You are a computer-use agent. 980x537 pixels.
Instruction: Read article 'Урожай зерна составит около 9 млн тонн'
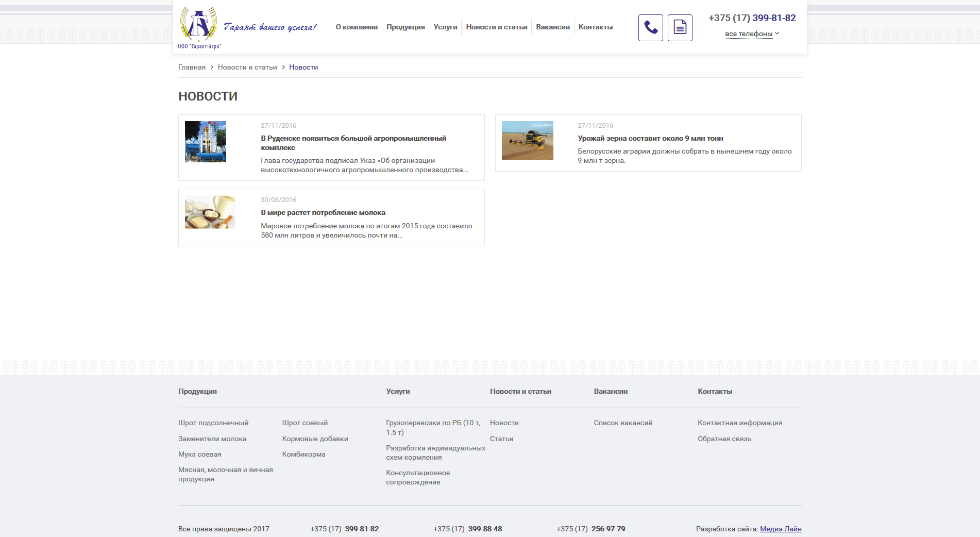(x=650, y=139)
